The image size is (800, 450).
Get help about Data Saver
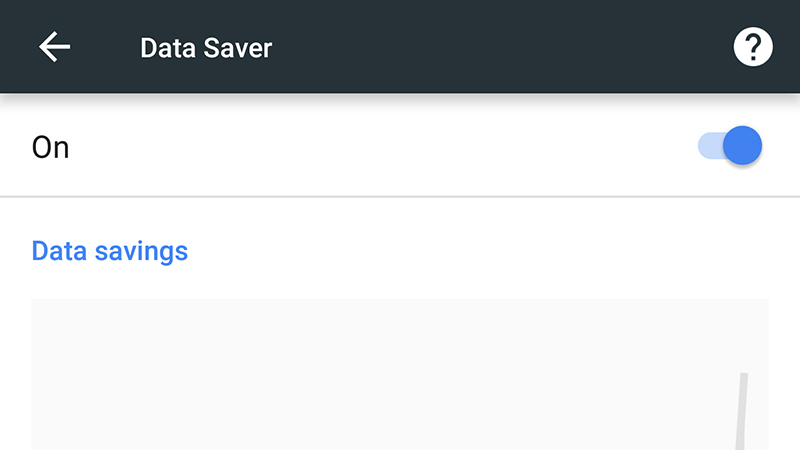pos(753,47)
